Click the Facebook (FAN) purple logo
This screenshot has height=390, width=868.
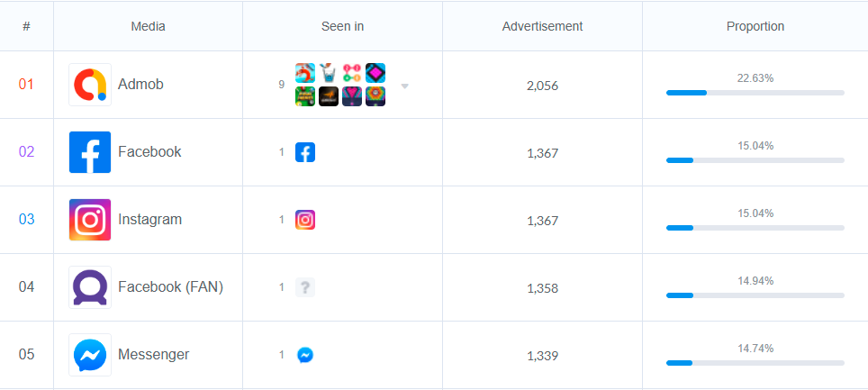(90, 287)
